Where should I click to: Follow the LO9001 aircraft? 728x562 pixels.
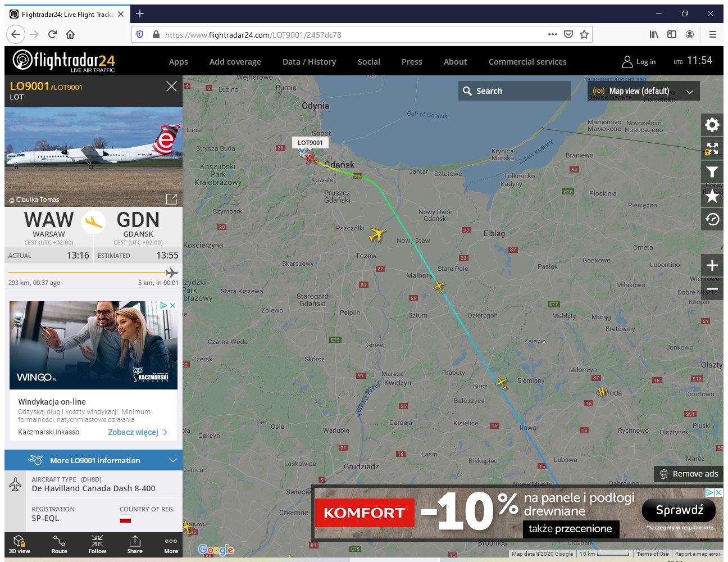click(97, 544)
